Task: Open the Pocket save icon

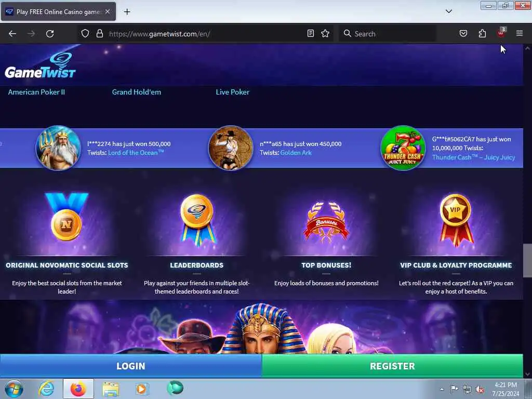Action: 463,33
